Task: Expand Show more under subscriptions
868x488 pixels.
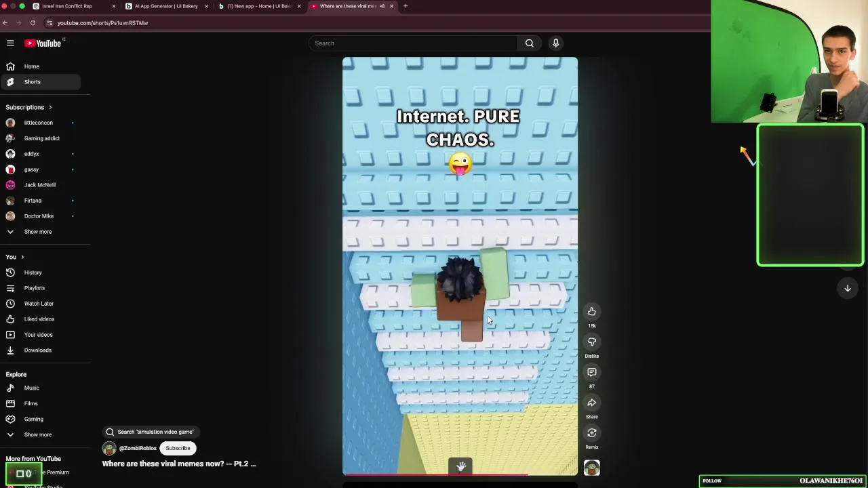Action: tap(41, 232)
